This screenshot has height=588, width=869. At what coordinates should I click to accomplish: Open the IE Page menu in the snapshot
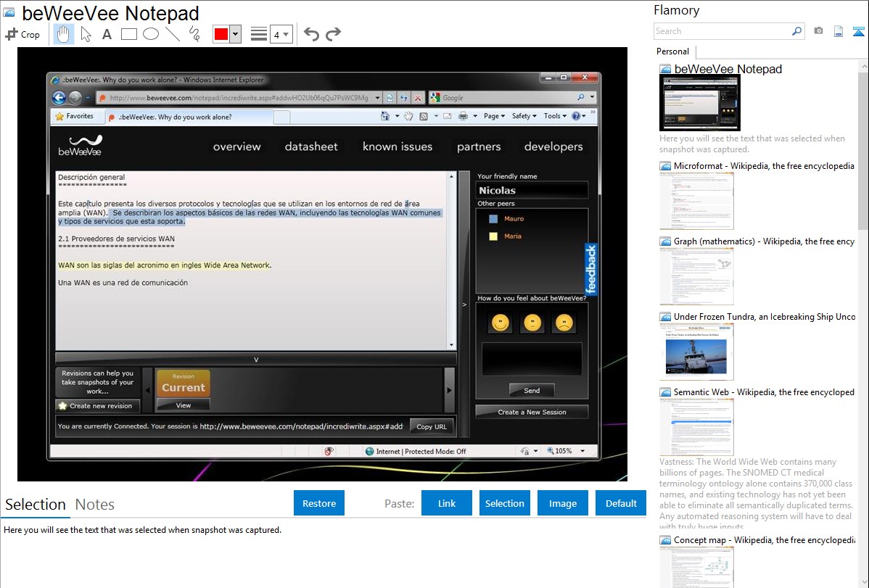494,116
